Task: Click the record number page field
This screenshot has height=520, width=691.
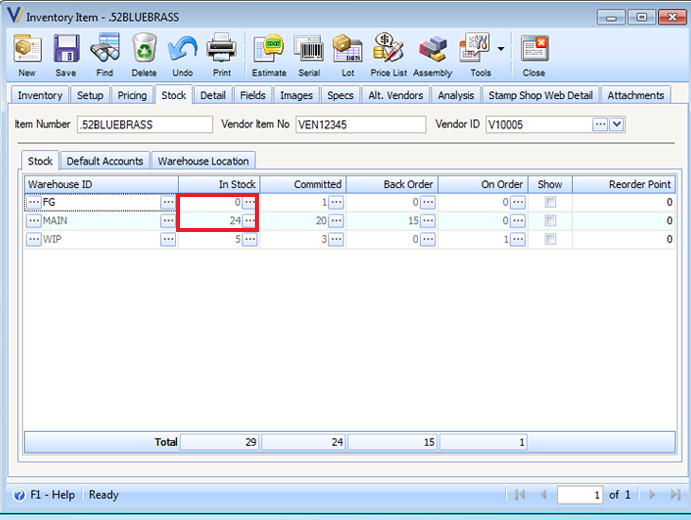Action: coord(580,495)
